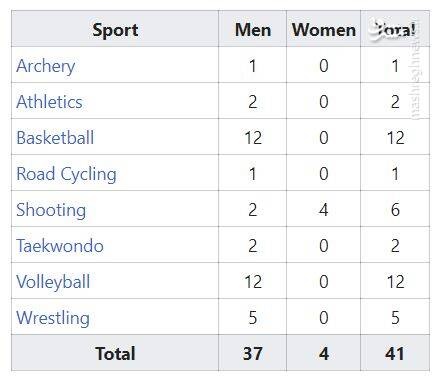Select the Men column header
Viewport: 439px width, 384px height.
tap(253, 29)
